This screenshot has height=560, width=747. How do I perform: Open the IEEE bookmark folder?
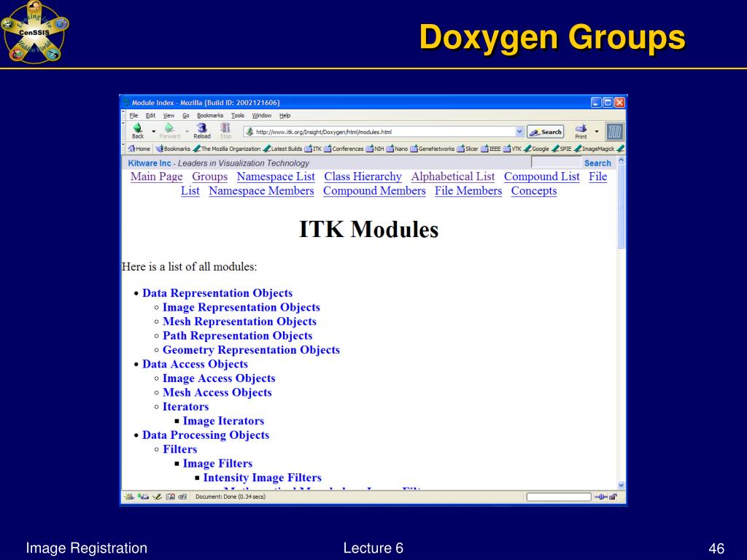point(491,149)
